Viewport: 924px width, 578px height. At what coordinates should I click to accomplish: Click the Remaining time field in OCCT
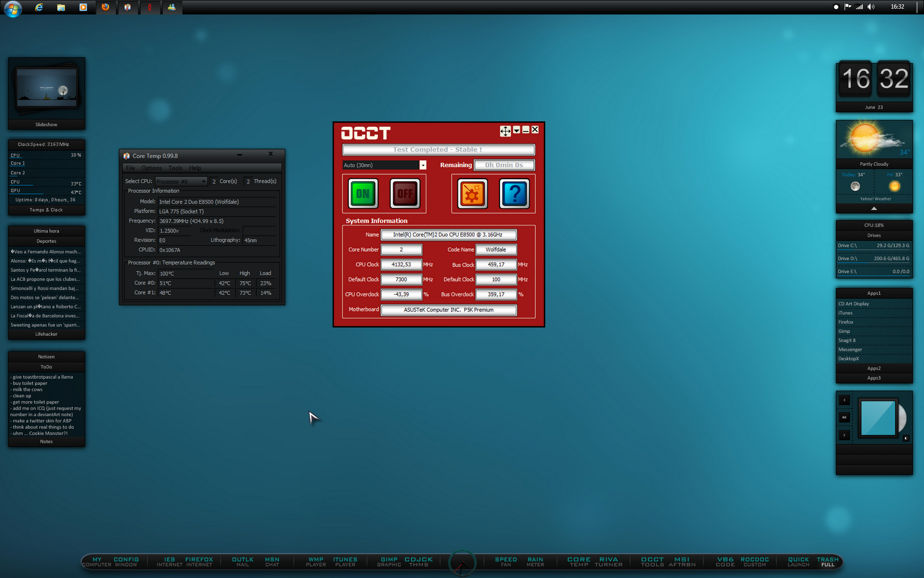[504, 165]
